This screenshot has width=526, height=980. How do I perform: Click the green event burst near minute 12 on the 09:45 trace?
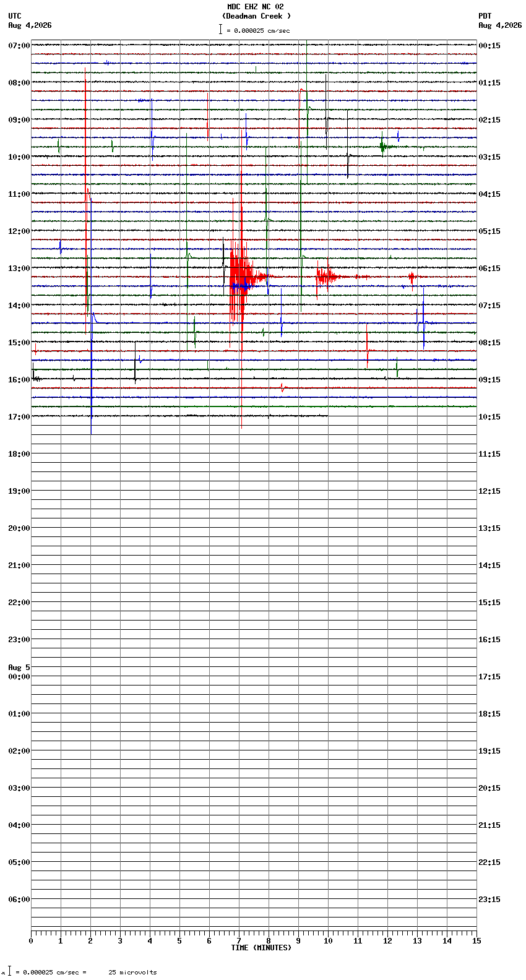point(385,147)
